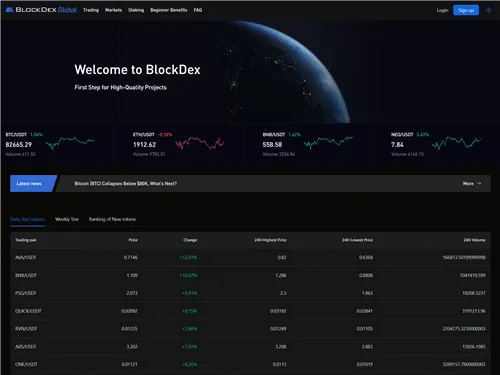The height and width of the screenshot is (375, 500).
Task: Select the Daily Top Gainers tab
Action: (27, 219)
